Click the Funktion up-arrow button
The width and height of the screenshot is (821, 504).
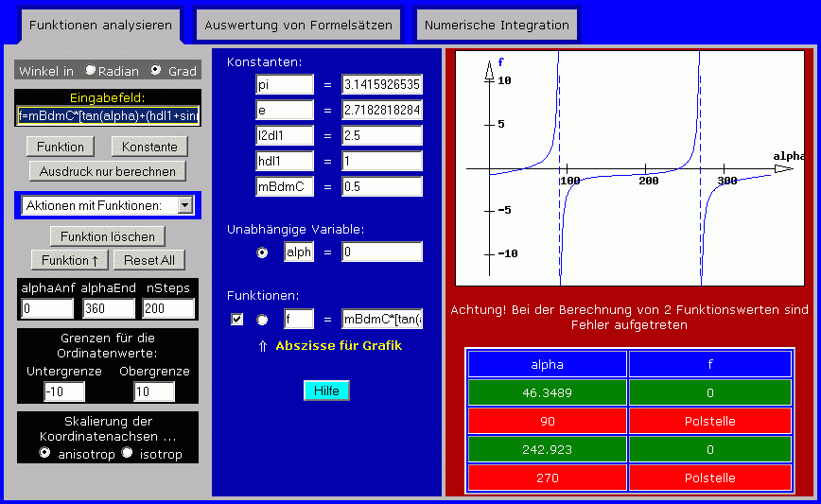(x=70, y=260)
